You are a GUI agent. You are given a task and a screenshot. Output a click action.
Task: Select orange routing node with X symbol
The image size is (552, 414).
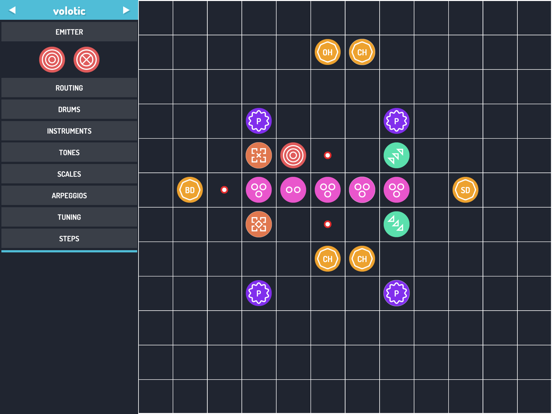(x=259, y=155)
